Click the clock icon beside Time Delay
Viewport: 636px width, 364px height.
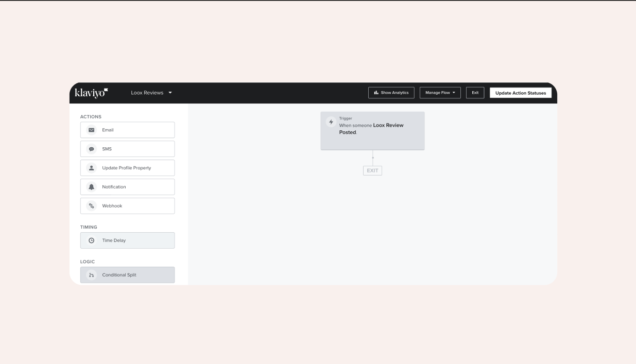point(92,240)
